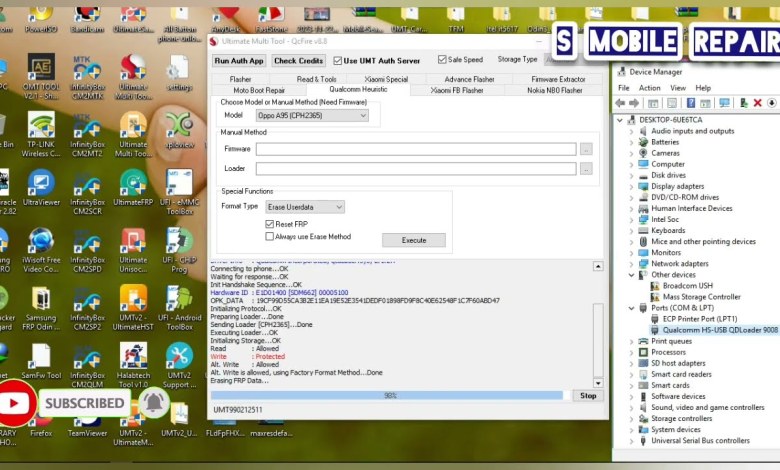Open the Format Type dropdown
This screenshot has height=470, width=780.
click(305, 207)
